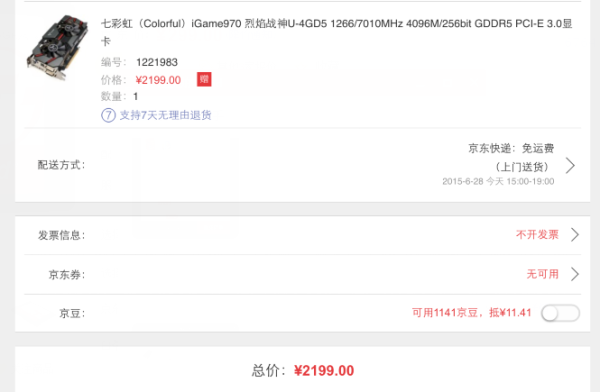Click the red 赠 gift badge
600x392 pixels.
[204, 79]
